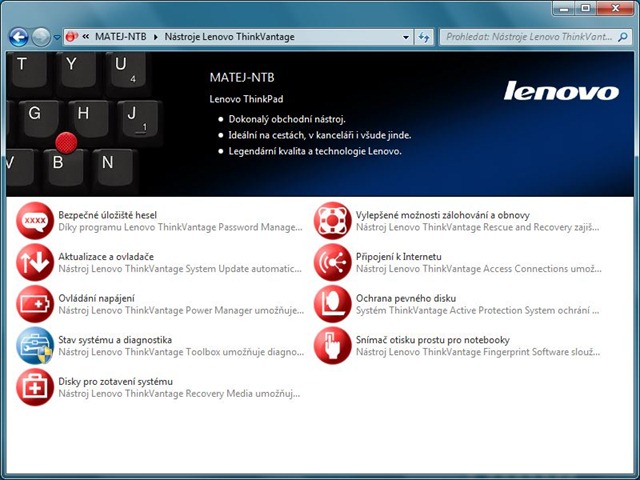Select the MATEJ-NTB breadcrumb segment
The height and width of the screenshot is (480, 640).
(120, 37)
